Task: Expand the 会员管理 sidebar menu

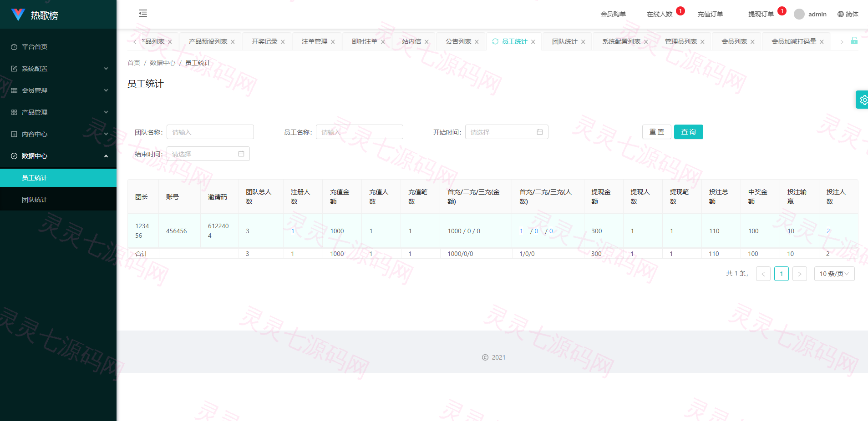Action: pos(58,90)
